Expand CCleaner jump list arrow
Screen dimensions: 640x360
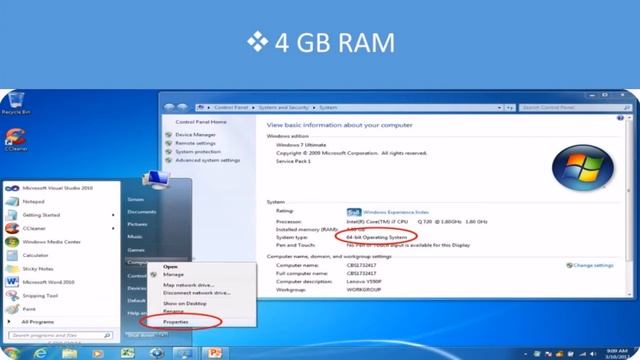[113, 229]
